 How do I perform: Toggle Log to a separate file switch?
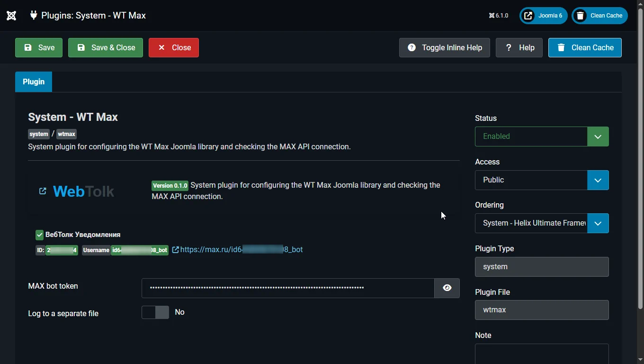coord(155,312)
